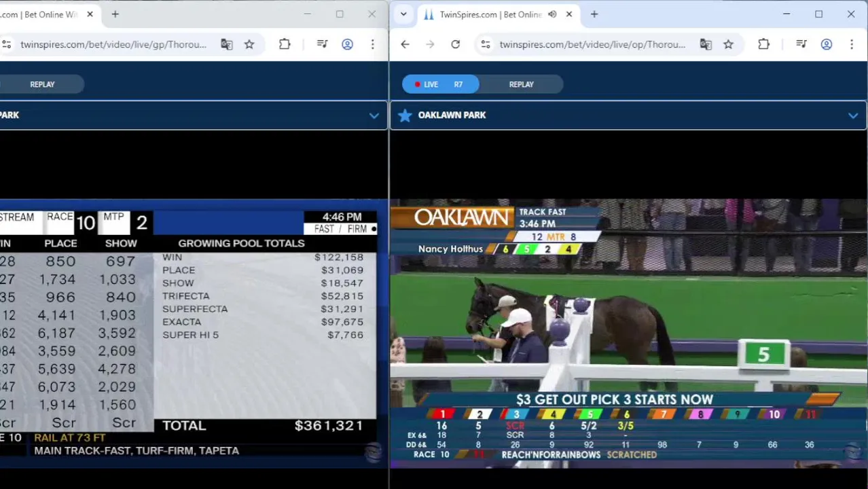Reload the page in right window
868x489 pixels.
455,44
